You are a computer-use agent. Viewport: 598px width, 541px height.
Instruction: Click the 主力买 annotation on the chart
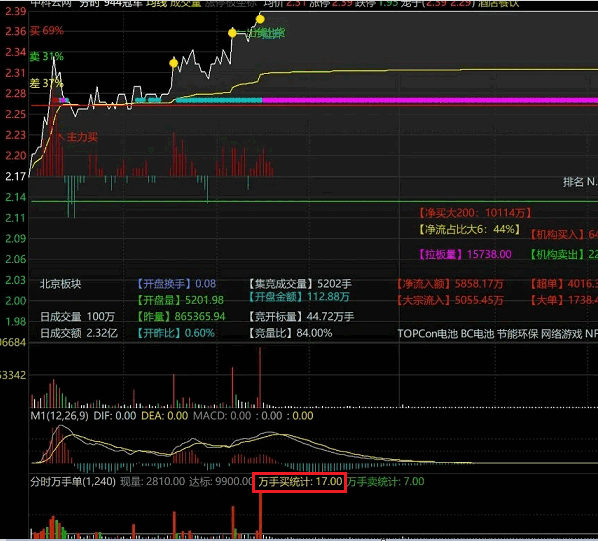point(82,137)
